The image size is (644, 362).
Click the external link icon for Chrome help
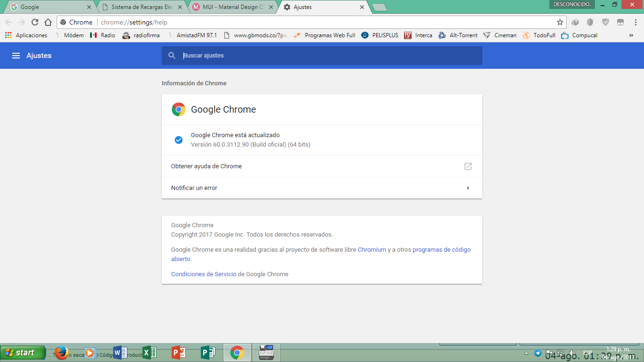pos(468,166)
